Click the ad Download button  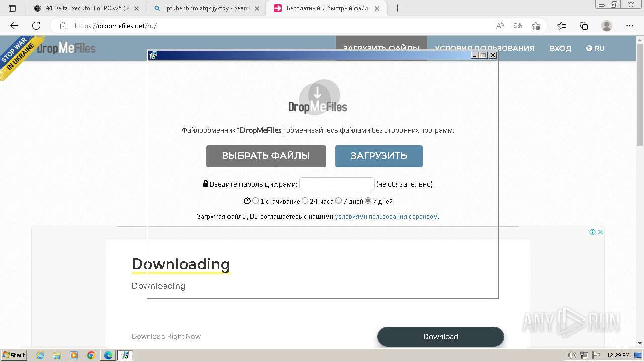441,337
